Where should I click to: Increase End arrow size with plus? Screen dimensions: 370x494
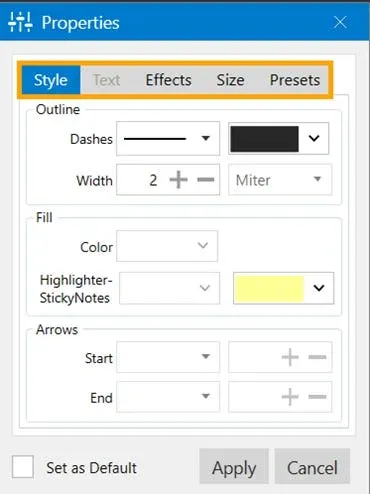pos(290,397)
